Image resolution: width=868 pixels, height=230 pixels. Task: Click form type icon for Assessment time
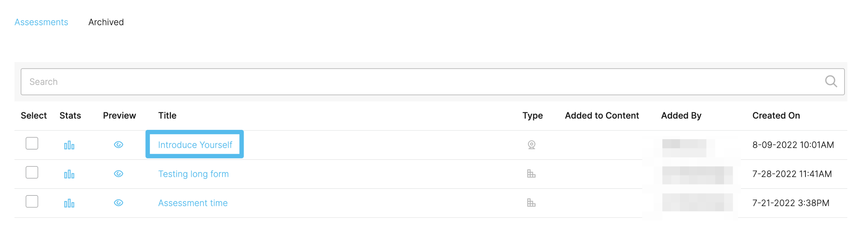531,203
